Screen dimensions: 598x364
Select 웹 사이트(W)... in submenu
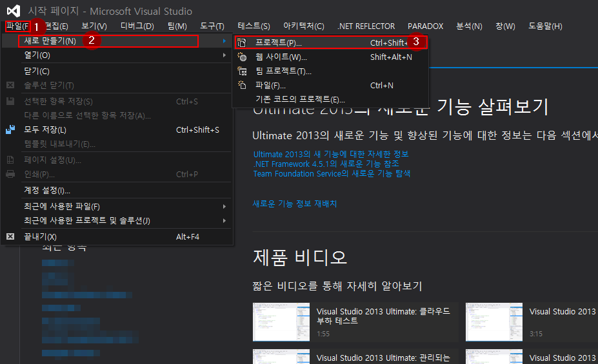coord(331,57)
